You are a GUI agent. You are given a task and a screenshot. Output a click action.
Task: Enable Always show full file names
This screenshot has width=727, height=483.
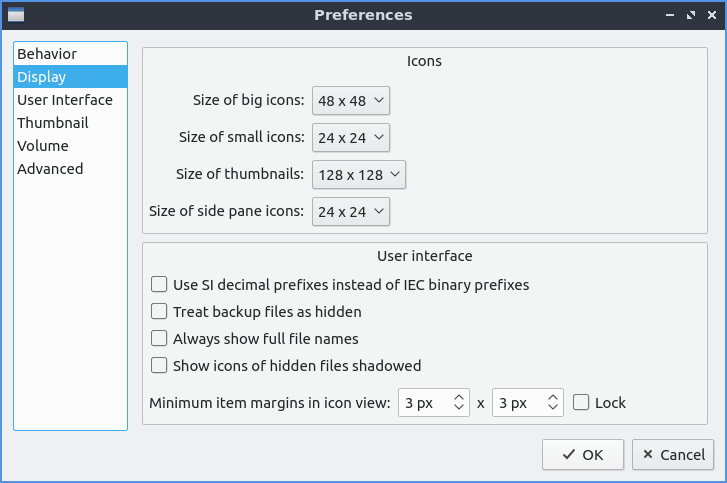(x=159, y=339)
